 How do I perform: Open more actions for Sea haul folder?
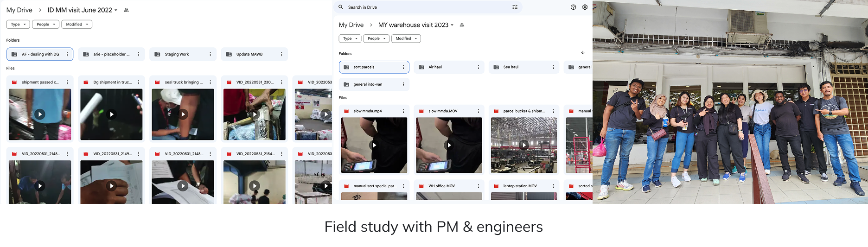click(553, 67)
